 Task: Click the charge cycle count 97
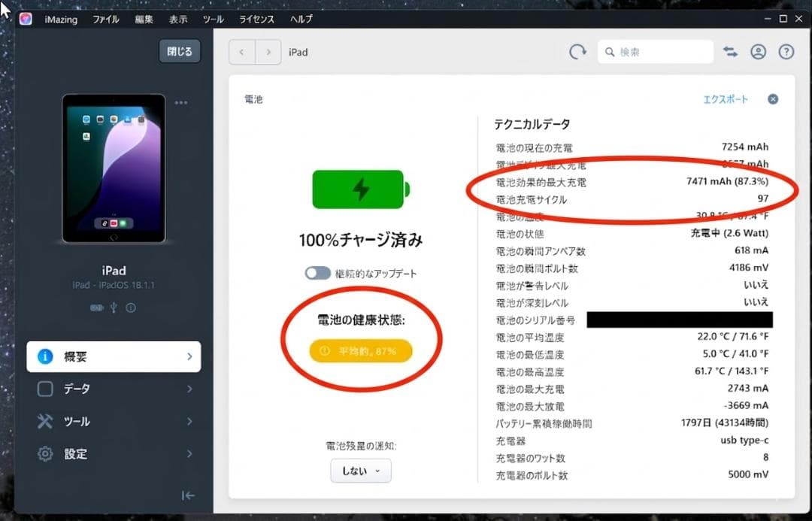pyautogui.click(x=763, y=198)
